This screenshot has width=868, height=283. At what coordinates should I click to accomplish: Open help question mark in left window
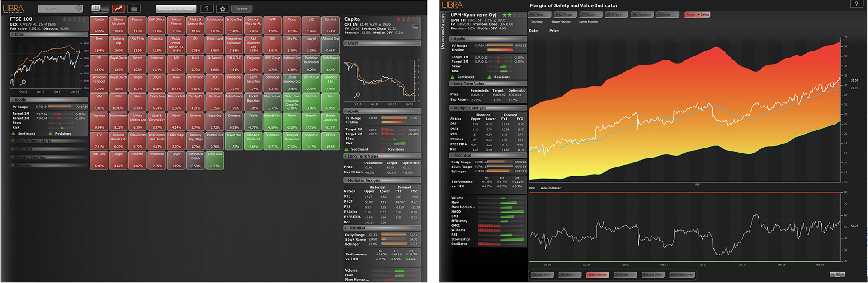[207, 9]
